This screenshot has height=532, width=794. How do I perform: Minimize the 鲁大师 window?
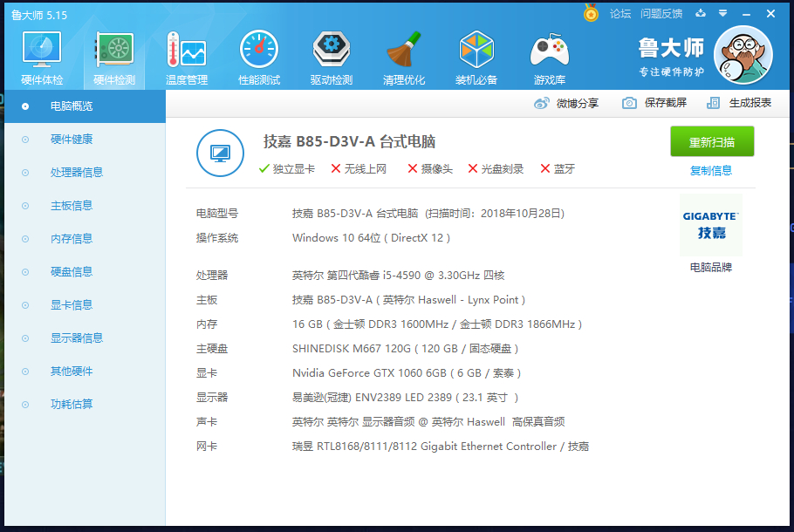[746, 14]
